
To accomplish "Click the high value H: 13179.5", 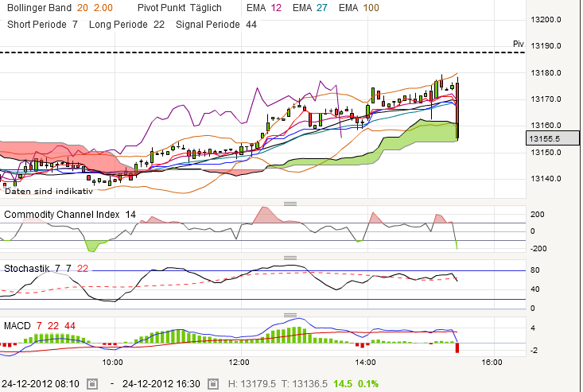I will (x=251, y=384).
